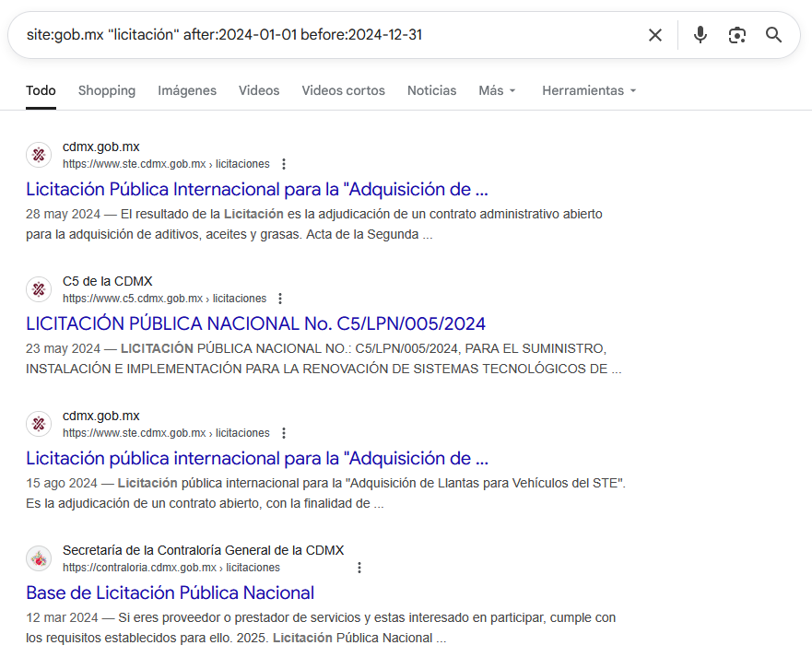Submit the search with the magnifying glass icon
This screenshot has width=812, height=657.
coord(773,35)
